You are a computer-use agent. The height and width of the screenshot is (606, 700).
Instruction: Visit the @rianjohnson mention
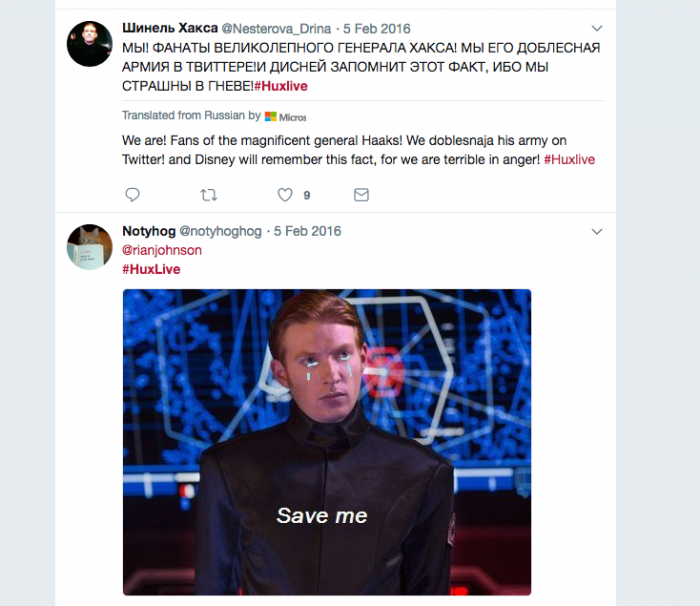[x=161, y=250]
